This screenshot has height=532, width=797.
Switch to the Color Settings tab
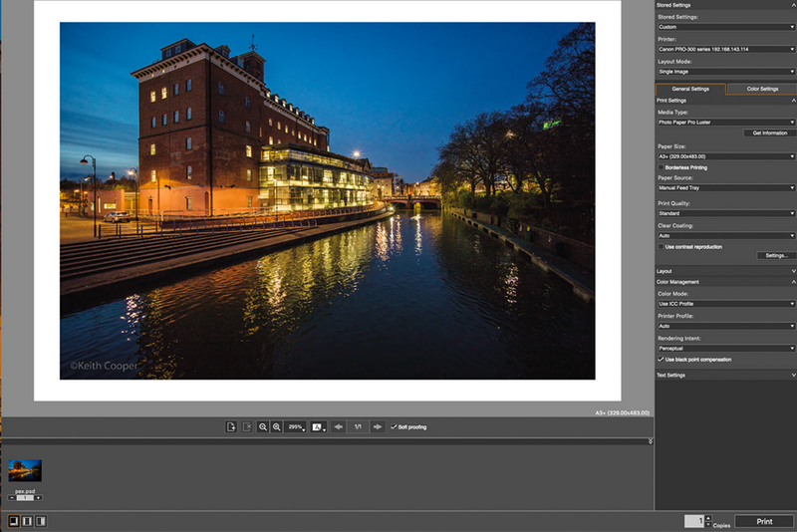761,89
